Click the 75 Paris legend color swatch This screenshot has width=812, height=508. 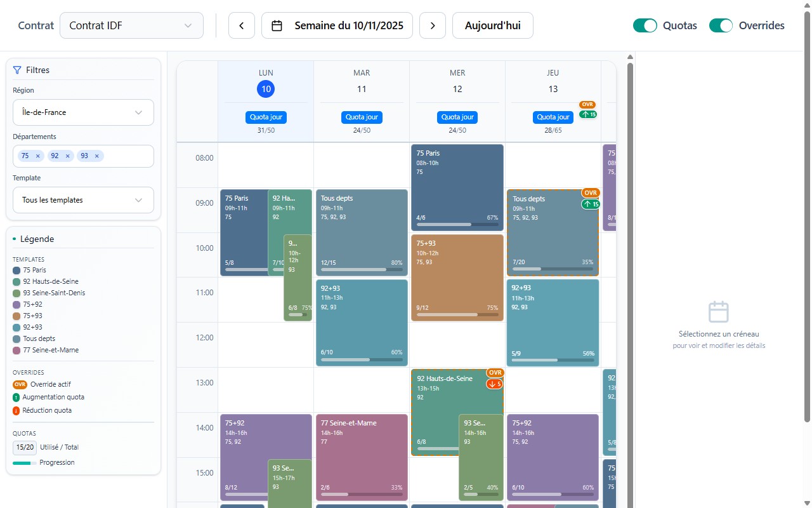(16, 270)
